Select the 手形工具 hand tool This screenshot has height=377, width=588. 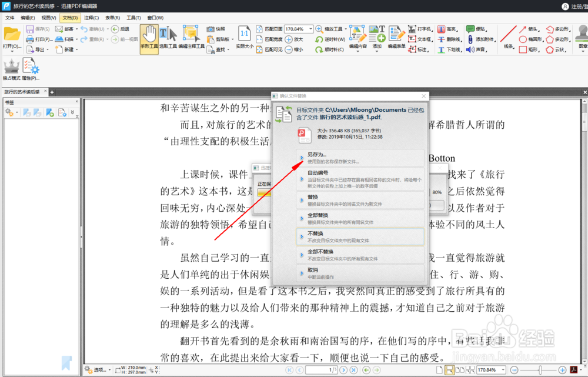tap(149, 38)
